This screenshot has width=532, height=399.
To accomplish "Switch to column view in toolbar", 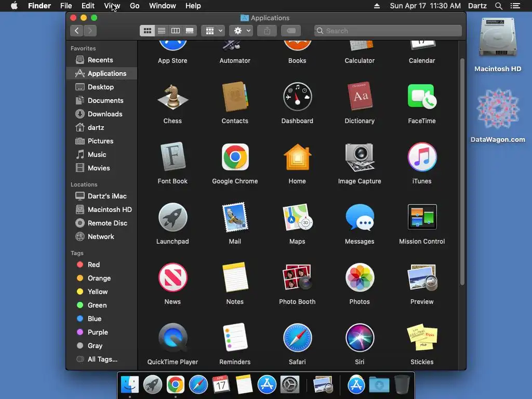I will click(176, 31).
